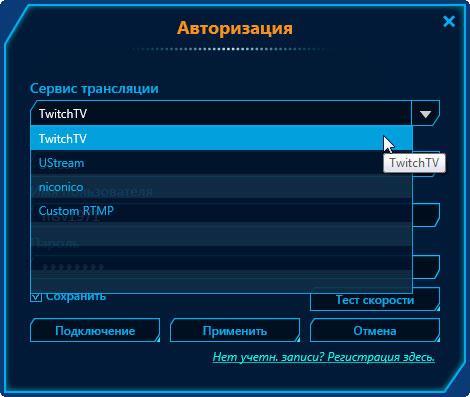Choose UStream from the service list

point(221,163)
